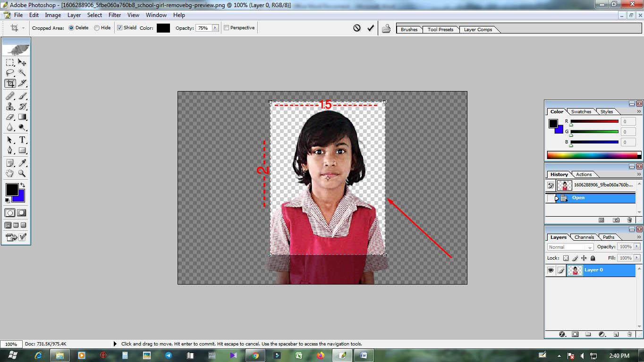Open the layer blend mode dropdown

[x=570, y=247]
